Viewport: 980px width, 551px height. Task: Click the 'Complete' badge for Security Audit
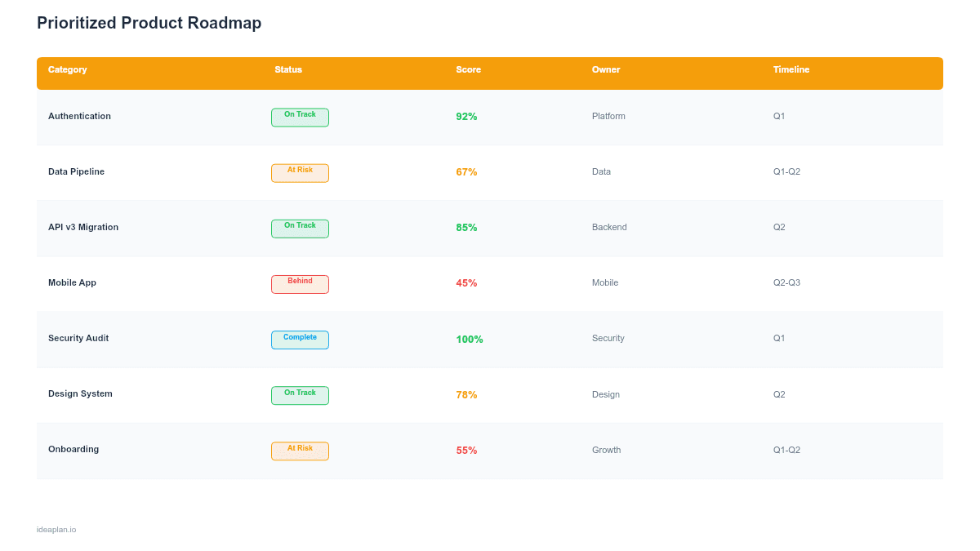point(300,340)
